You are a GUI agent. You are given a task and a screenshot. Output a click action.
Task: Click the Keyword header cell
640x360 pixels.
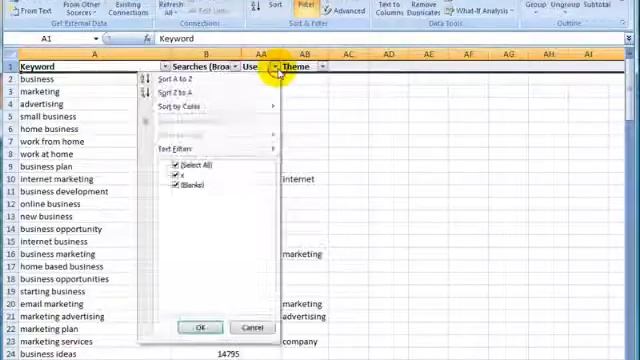click(89, 67)
